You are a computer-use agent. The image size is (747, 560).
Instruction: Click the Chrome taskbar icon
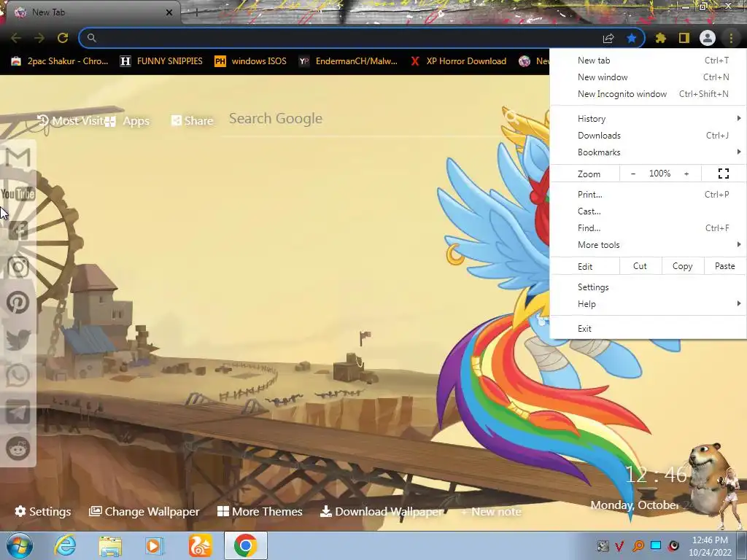[x=245, y=545]
